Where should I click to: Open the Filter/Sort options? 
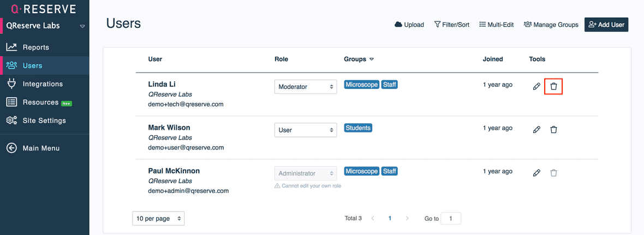(451, 25)
